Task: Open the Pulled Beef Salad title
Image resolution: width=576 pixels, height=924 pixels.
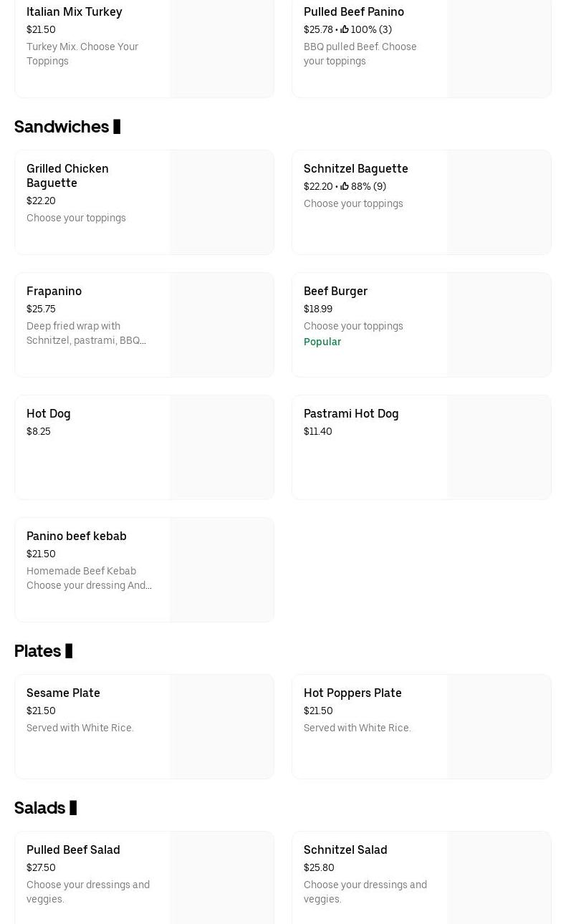Action: point(73,850)
